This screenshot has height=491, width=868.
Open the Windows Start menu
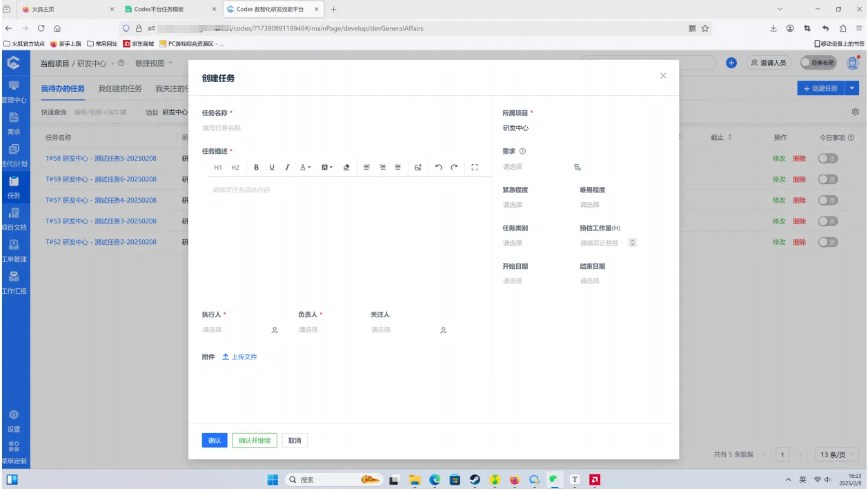coord(272,480)
